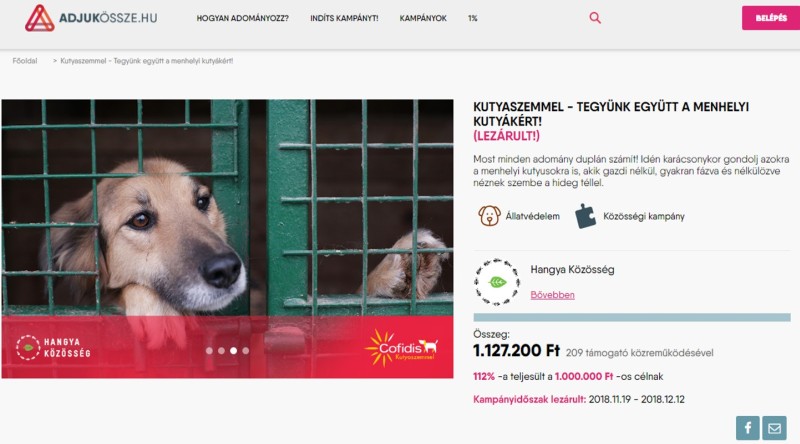Click the puzzle piece community campaign icon
This screenshot has width=800, height=444.
[x=585, y=216]
